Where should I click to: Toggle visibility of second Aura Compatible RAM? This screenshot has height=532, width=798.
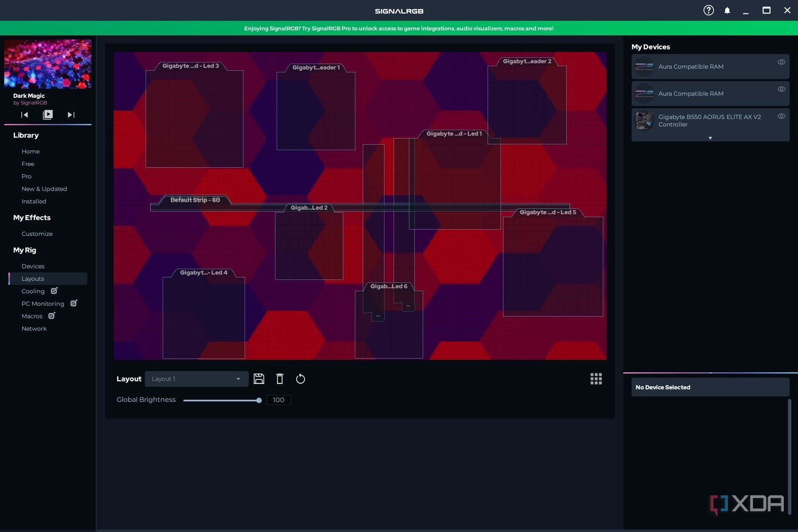tap(781, 89)
